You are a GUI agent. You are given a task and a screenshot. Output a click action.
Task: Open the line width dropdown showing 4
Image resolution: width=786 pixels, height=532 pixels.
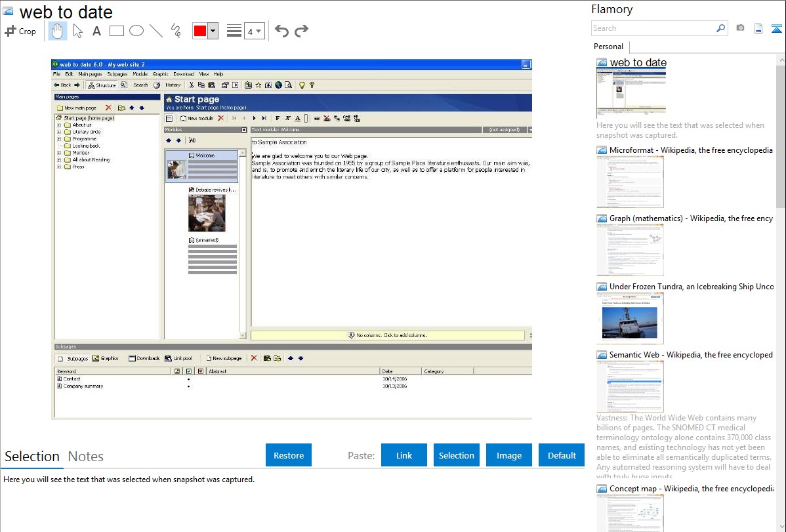coord(254,31)
